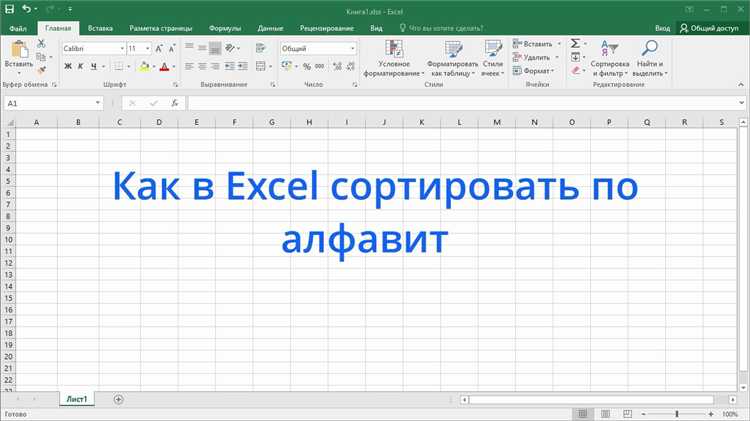Align text to top of cell
Viewport: 750px width, 421px height.
(189, 48)
